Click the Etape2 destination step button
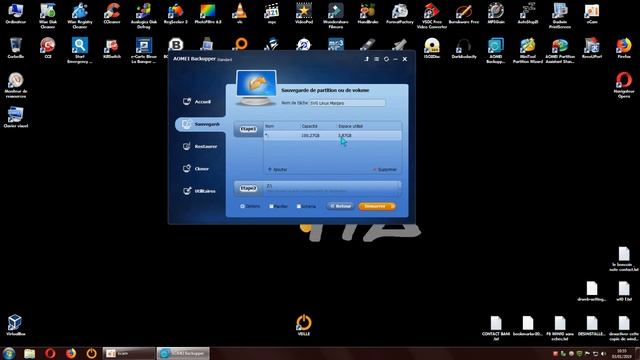The width and height of the screenshot is (640, 360). click(248, 188)
